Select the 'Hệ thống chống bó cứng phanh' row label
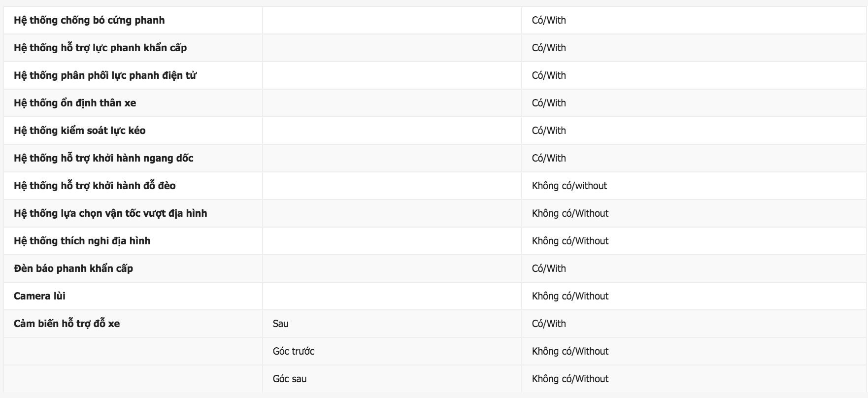This screenshot has height=398, width=868. [89, 20]
